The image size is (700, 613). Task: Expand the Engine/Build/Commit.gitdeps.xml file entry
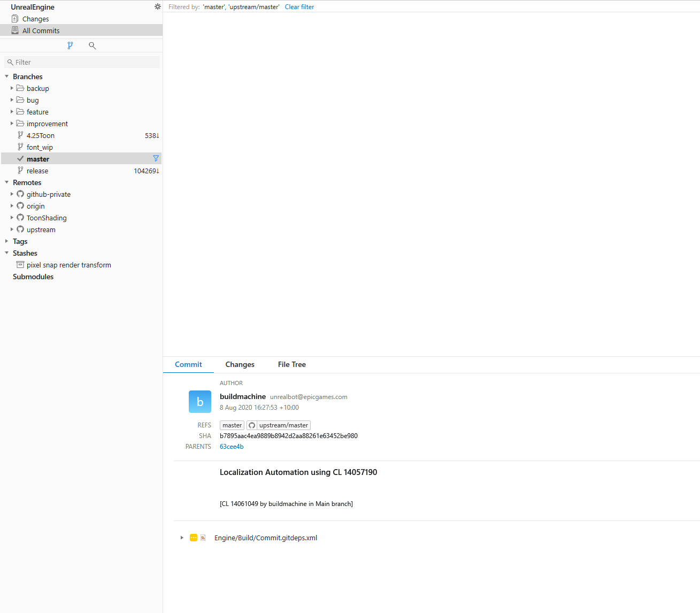pyautogui.click(x=182, y=538)
